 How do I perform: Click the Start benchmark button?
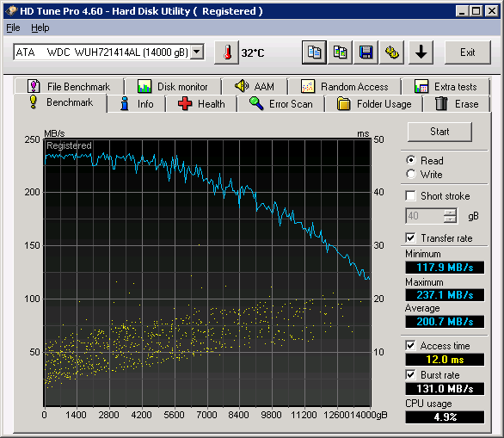[439, 132]
